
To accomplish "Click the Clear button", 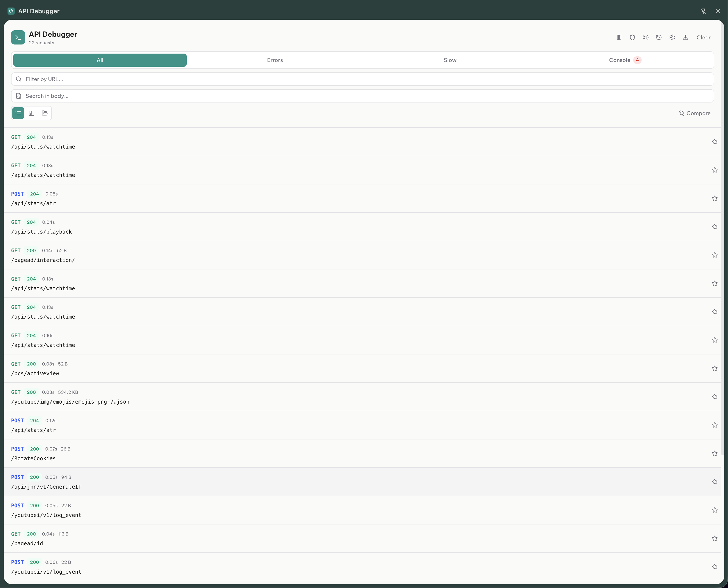I will click(x=703, y=38).
